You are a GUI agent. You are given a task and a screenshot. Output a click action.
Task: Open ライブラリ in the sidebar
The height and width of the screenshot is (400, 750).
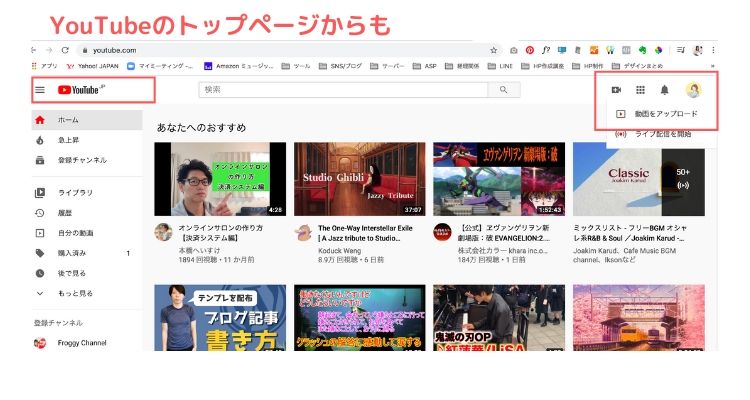click(87, 193)
